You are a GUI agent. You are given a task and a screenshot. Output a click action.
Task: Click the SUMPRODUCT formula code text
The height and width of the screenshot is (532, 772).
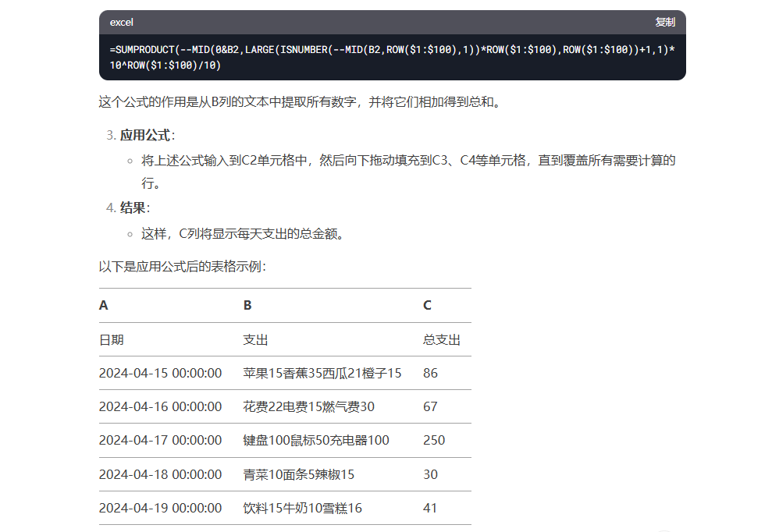coord(392,57)
